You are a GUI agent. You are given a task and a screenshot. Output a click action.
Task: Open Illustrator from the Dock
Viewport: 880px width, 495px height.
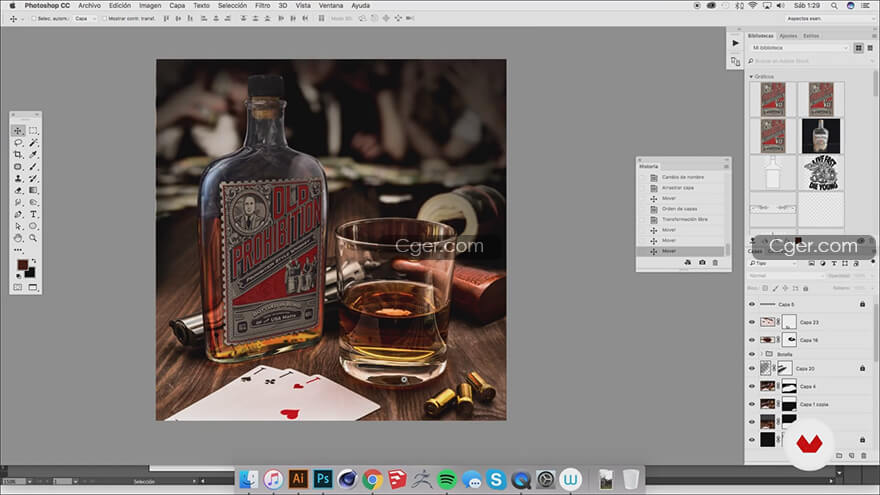tap(297, 479)
